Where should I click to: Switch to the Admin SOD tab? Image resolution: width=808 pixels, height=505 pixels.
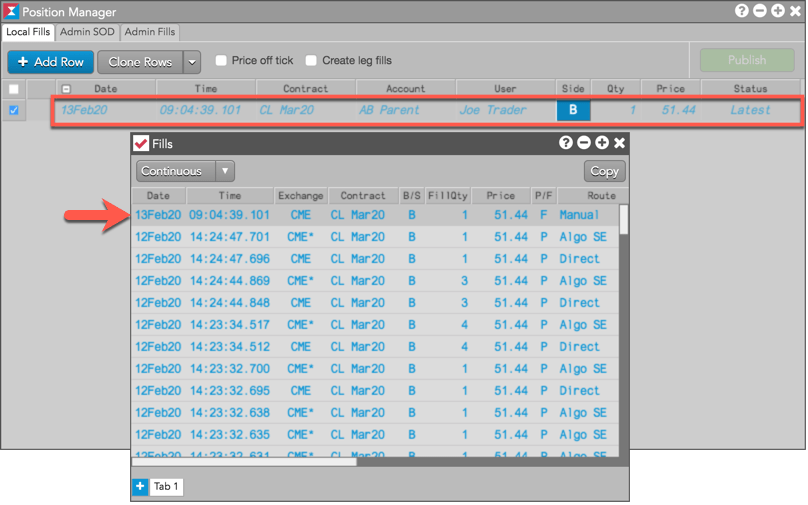tap(87, 32)
